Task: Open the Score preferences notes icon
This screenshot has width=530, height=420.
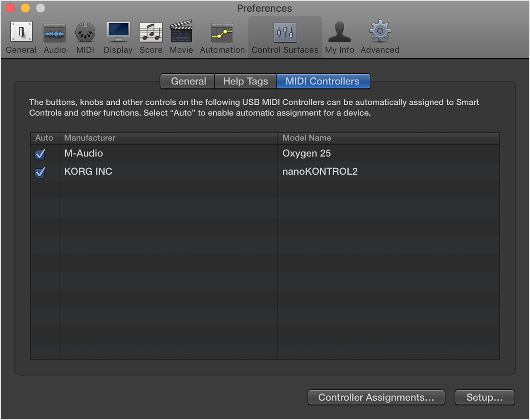Action: pyautogui.click(x=151, y=32)
